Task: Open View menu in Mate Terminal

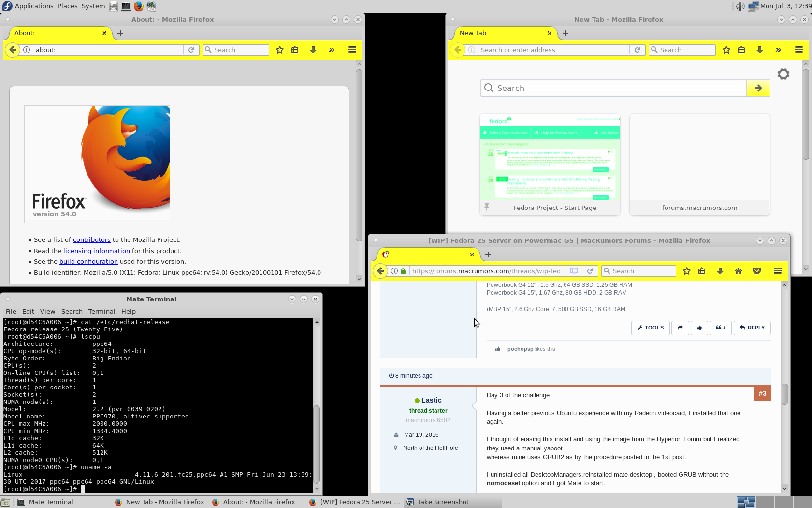Action: (x=47, y=311)
